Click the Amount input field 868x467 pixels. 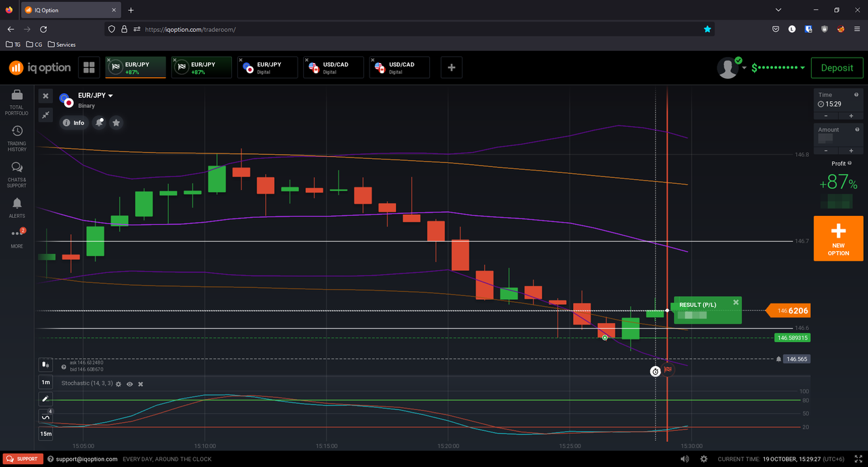(x=838, y=134)
